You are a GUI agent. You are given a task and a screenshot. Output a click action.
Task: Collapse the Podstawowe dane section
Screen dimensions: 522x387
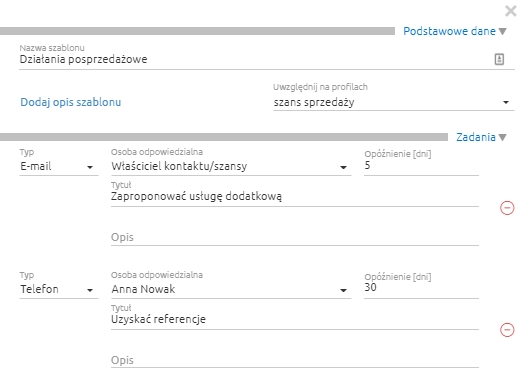coord(503,31)
